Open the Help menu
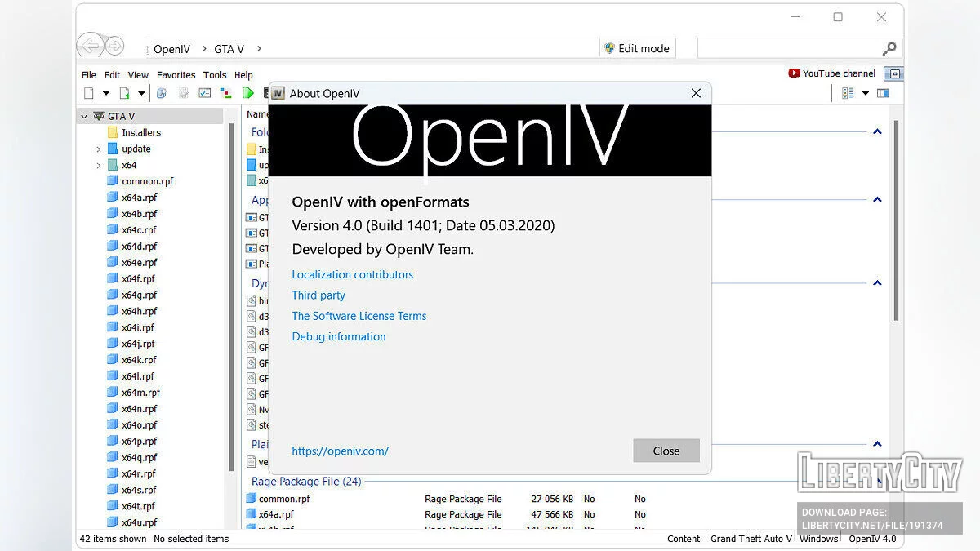Viewport: 980px width, 551px height. pos(243,75)
